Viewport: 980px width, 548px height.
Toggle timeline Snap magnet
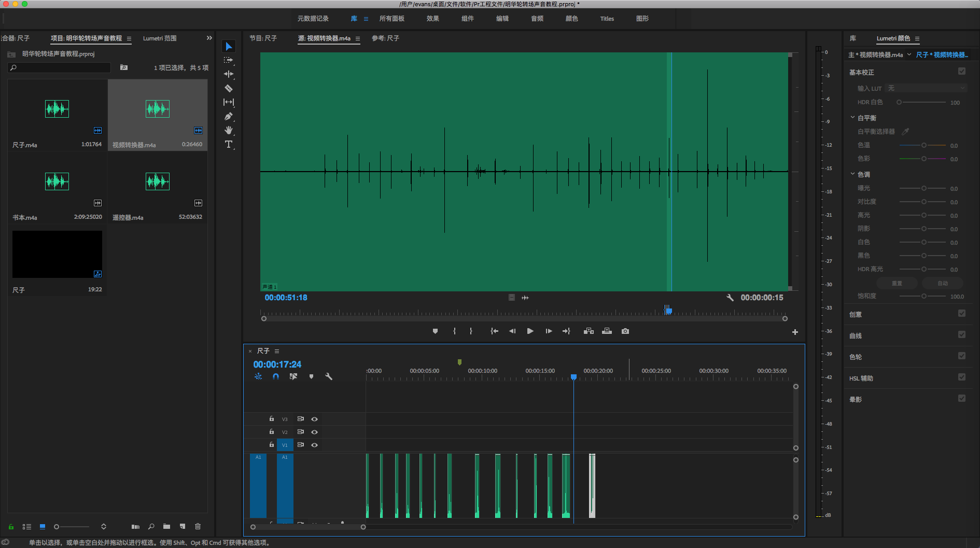click(x=276, y=377)
